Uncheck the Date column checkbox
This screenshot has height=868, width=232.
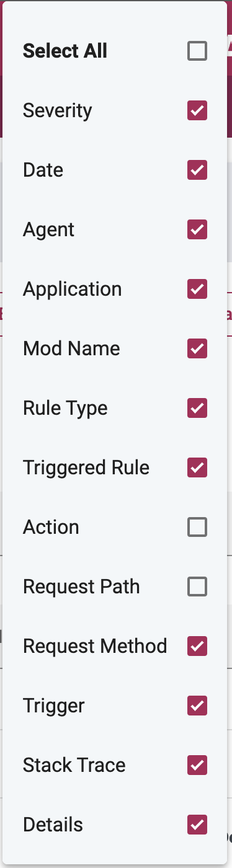point(197,170)
